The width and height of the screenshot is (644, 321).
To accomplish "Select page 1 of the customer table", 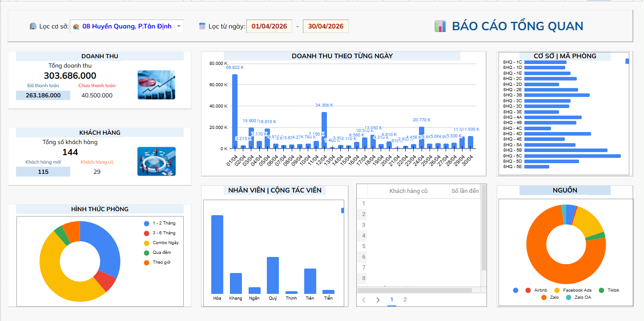I will pyautogui.click(x=392, y=300).
